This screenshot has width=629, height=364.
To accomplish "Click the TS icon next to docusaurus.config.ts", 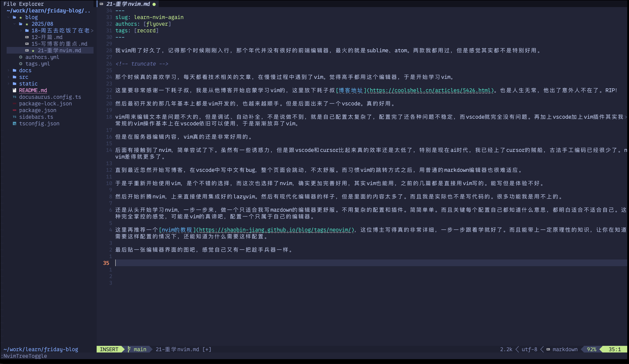I will click(x=14, y=97).
